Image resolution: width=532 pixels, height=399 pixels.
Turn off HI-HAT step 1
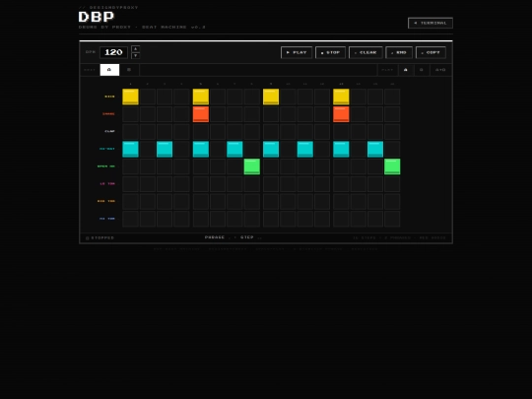[131, 150]
